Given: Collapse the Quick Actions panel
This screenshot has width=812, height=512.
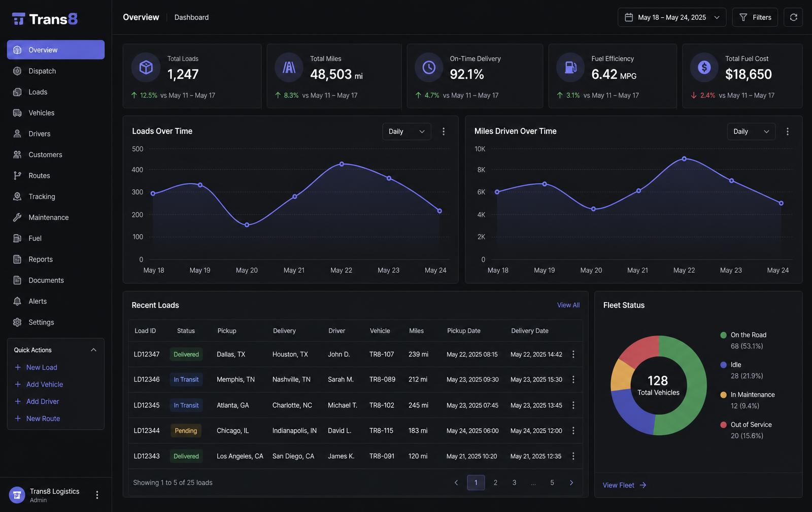Looking at the screenshot, I should pos(93,350).
